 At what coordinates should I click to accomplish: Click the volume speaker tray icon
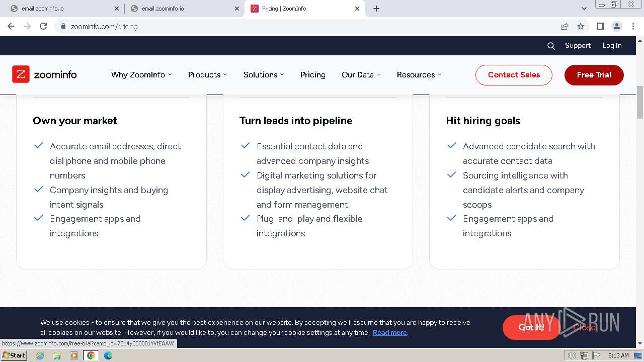pyautogui.click(x=572, y=355)
